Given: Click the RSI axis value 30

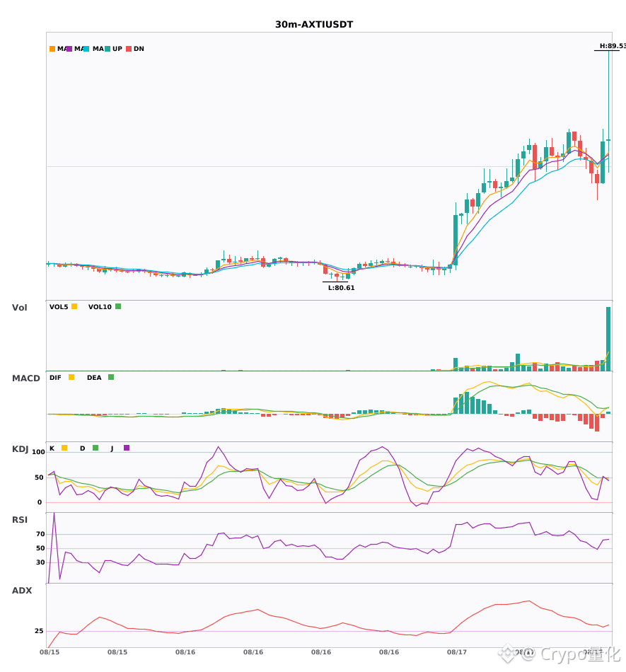Looking at the screenshot, I should pos(40,562).
